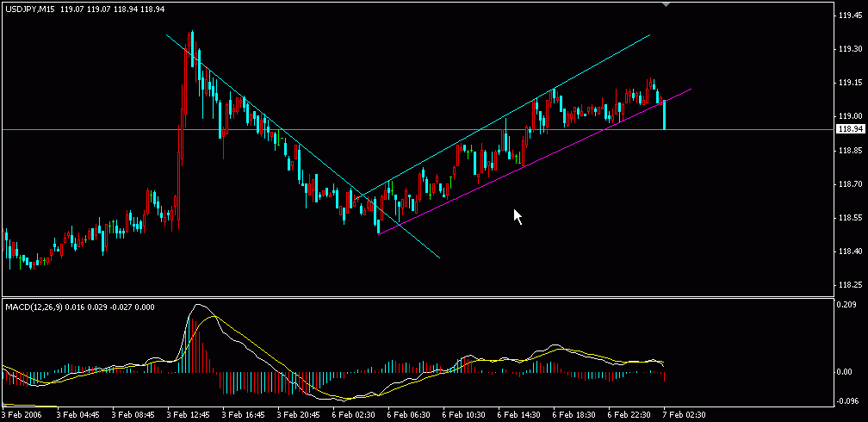
Task: Click the 119.00 price scale label
Action: (852, 116)
